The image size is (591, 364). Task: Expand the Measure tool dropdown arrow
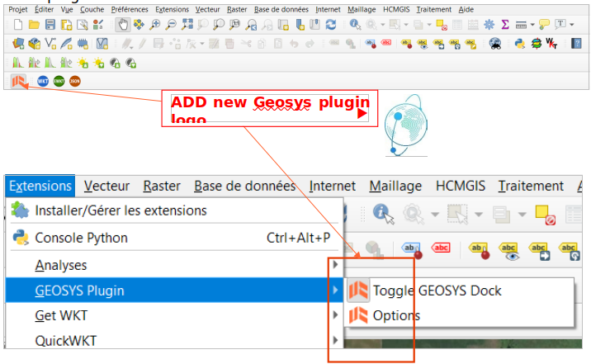pyautogui.click(x=532, y=25)
